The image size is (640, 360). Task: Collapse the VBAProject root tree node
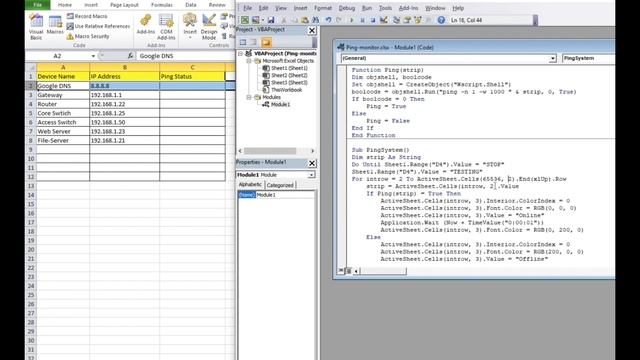tap(240, 53)
